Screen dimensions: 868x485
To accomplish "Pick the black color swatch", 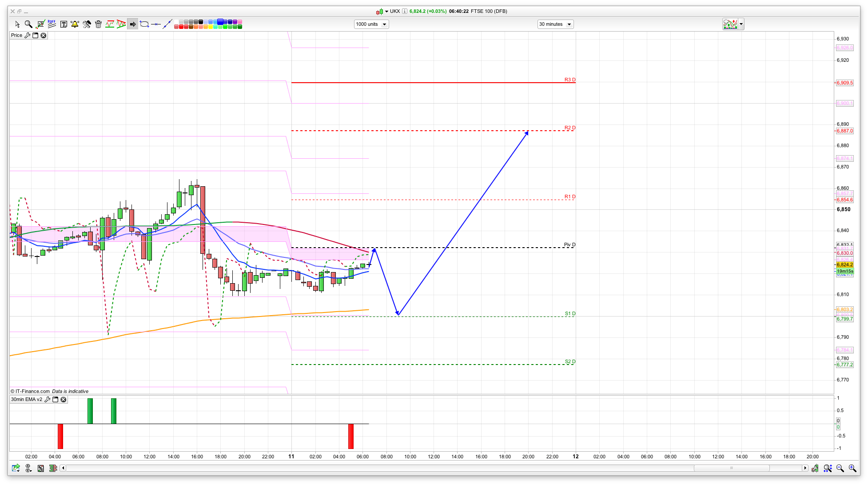I will [x=201, y=21].
